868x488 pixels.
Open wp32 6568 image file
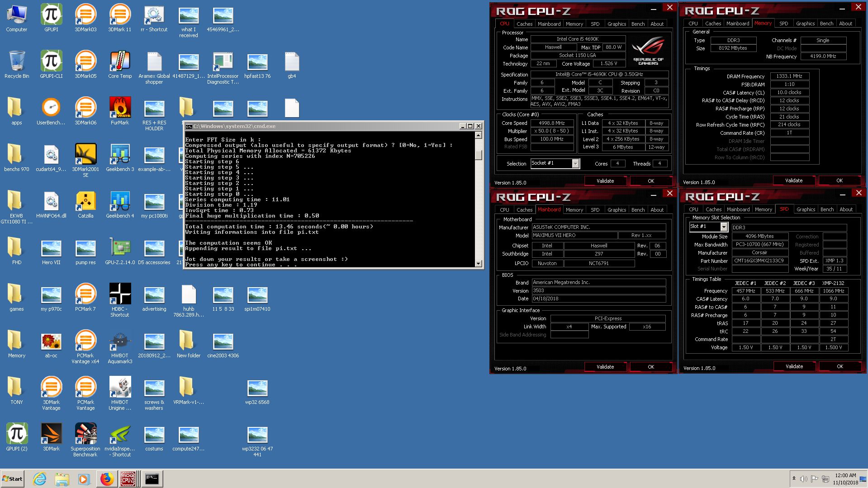[x=257, y=391]
